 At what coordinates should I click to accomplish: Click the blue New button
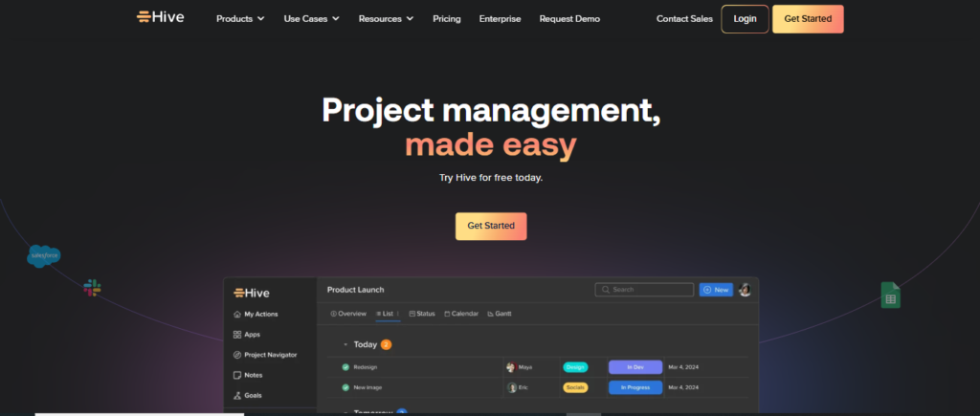click(x=716, y=290)
